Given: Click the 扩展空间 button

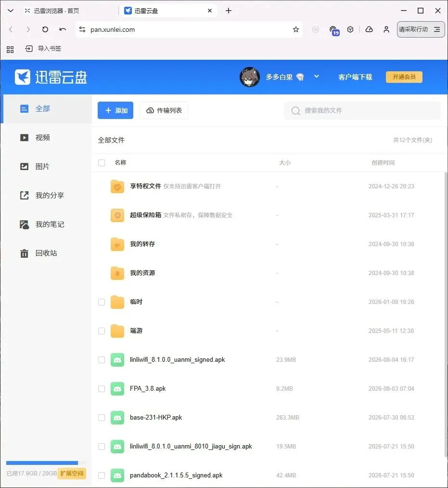Looking at the screenshot, I should 72,474.
